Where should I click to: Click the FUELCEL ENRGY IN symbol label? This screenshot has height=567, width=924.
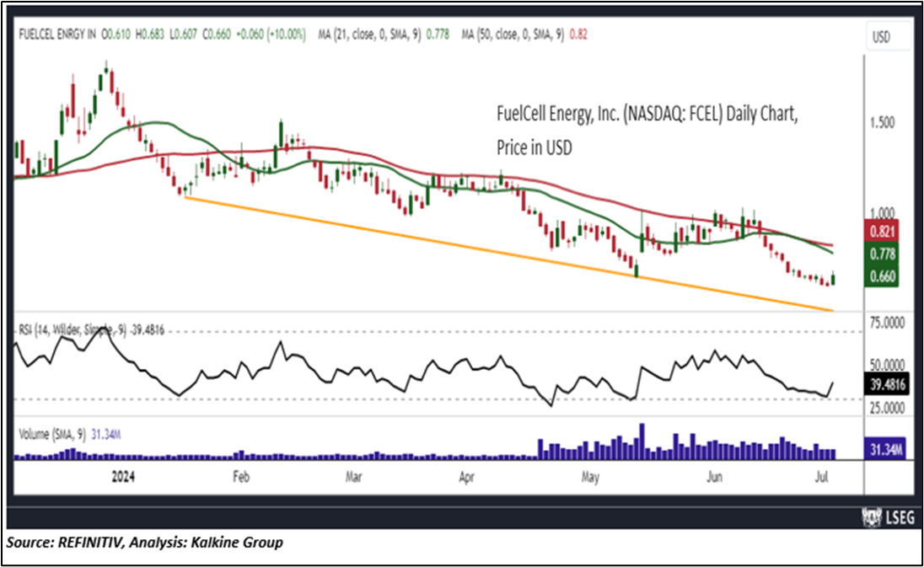click(x=57, y=35)
